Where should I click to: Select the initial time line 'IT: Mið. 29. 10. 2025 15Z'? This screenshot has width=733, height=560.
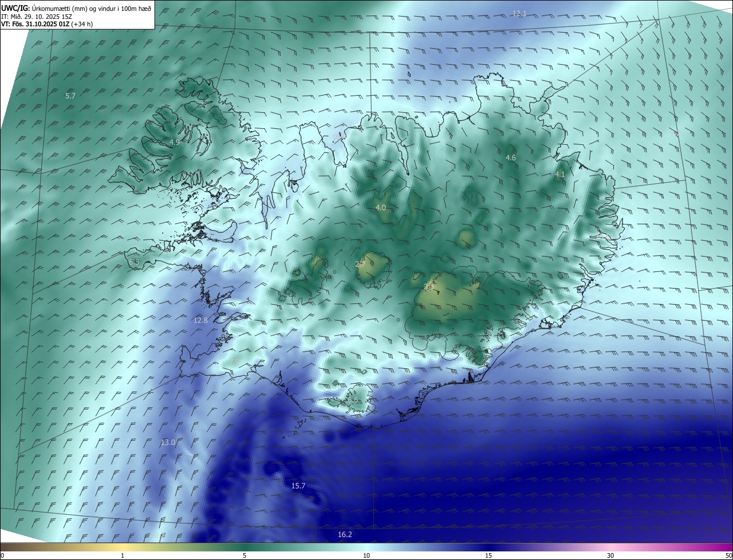[x=36, y=16]
